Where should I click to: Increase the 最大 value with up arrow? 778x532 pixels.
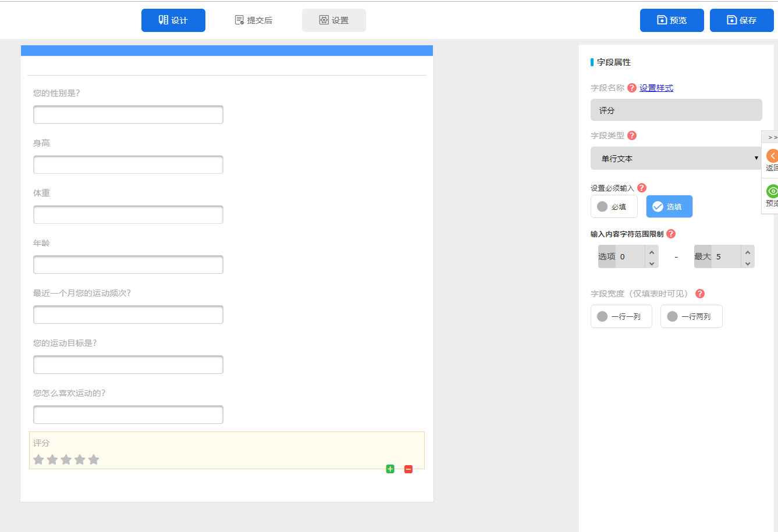click(748, 252)
